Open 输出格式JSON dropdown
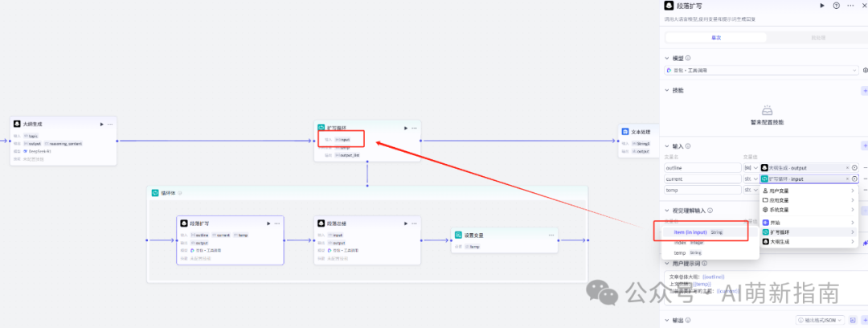 click(x=821, y=320)
